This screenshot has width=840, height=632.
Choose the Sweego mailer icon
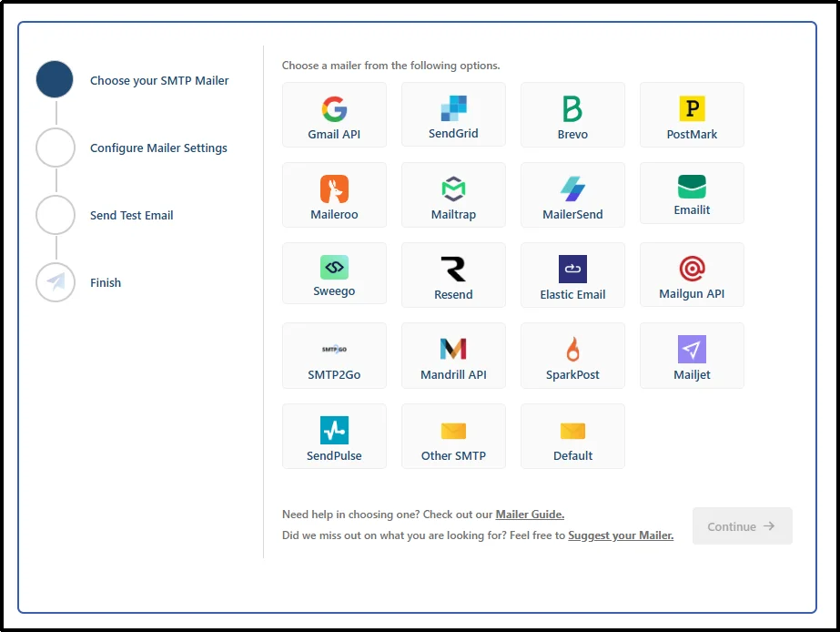(334, 267)
